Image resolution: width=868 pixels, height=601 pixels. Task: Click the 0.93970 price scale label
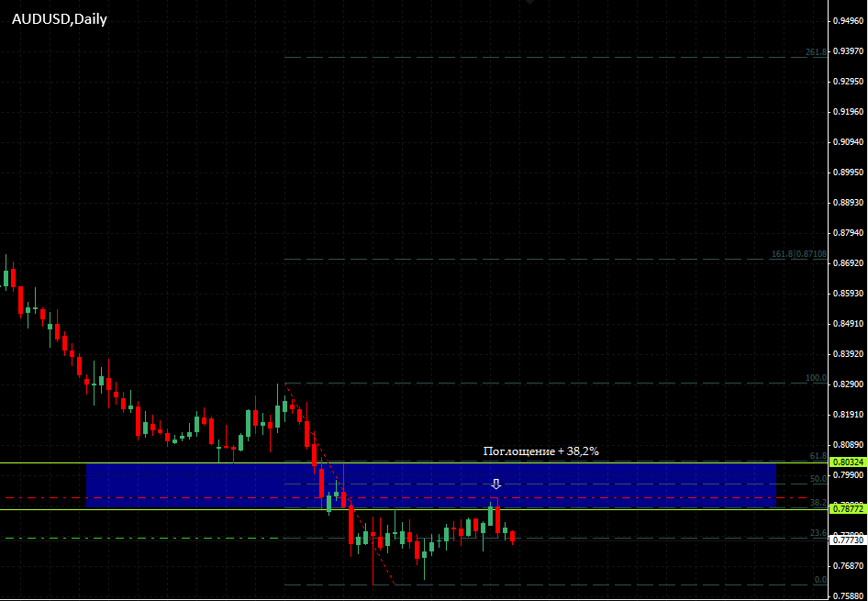[x=848, y=51]
